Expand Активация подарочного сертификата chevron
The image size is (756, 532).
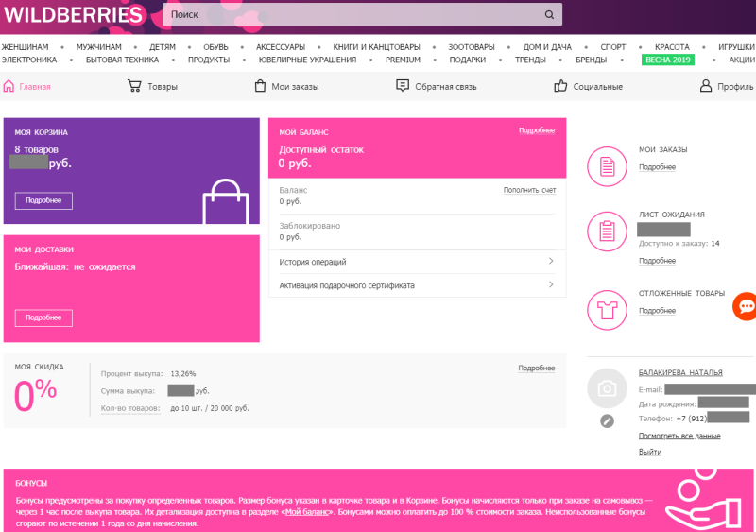point(551,284)
